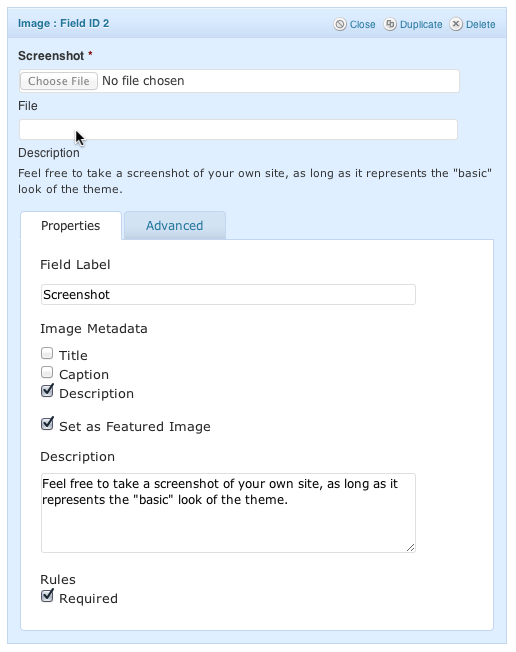Click the No file chosen text area
The image size is (516, 652).
(x=143, y=81)
